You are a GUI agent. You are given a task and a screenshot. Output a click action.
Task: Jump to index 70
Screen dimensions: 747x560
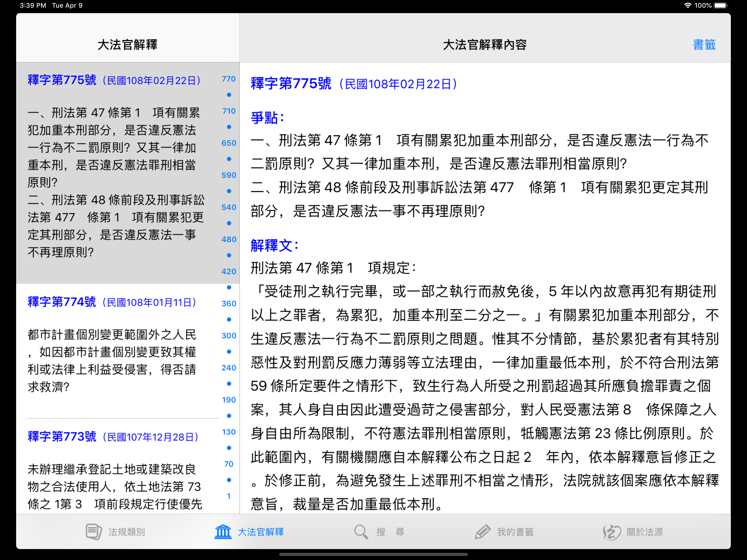click(x=229, y=464)
